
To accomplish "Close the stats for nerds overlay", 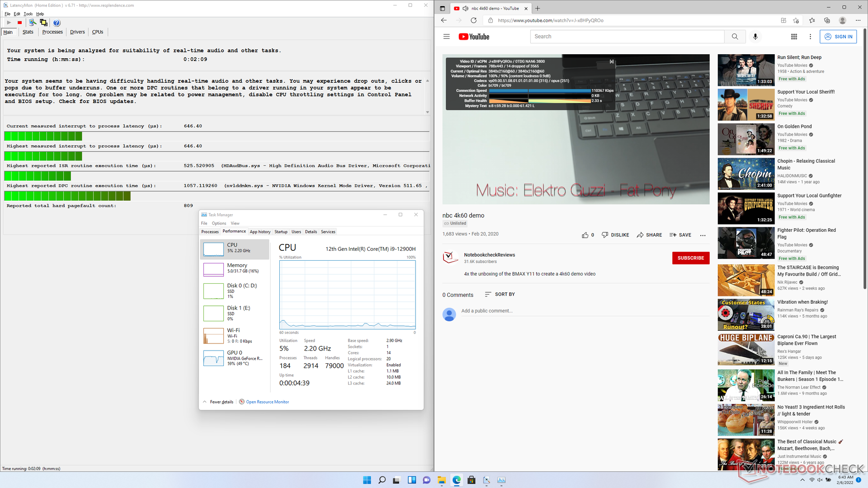I will tap(612, 61).
